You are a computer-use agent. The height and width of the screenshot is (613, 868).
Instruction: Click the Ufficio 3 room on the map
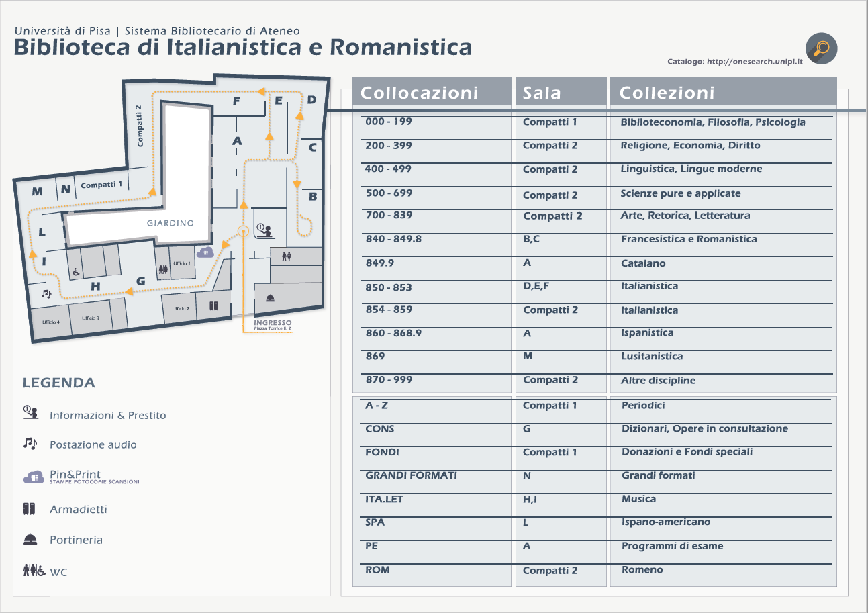click(90, 318)
